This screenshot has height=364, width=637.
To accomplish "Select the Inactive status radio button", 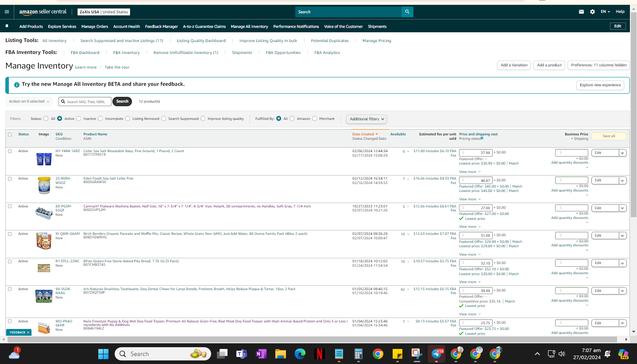I will pyautogui.click(x=79, y=119).
